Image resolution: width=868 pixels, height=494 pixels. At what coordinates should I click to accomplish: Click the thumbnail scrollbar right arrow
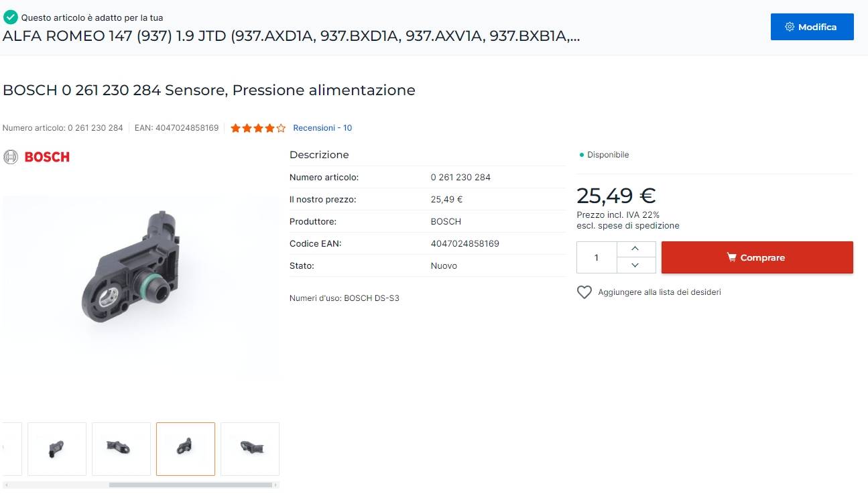click(277, 485)
